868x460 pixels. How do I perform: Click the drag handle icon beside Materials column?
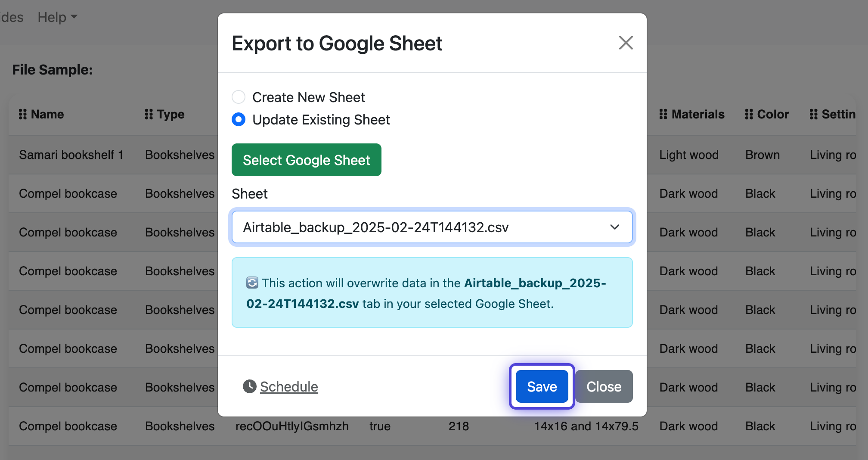(x=663, y=114)
